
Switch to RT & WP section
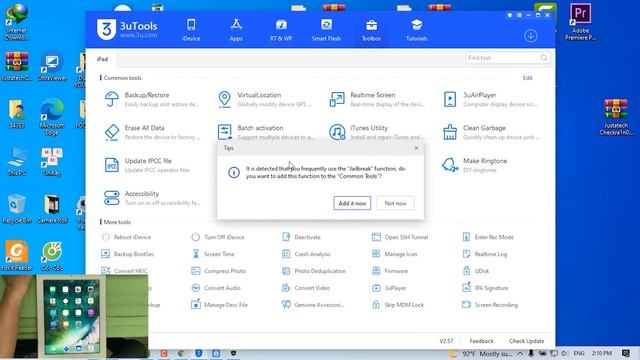[x=281, y=30]
